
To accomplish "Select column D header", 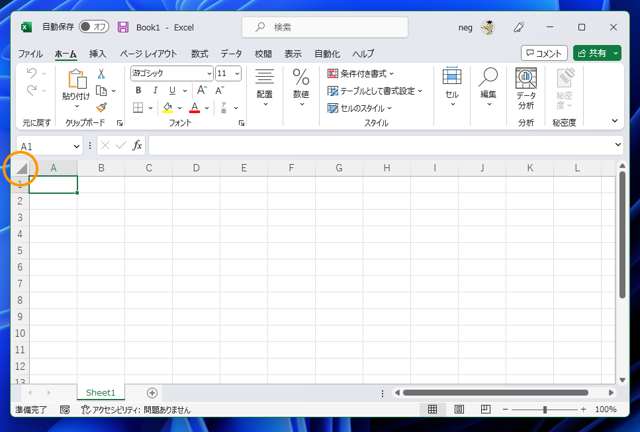I will pos(196,168).
